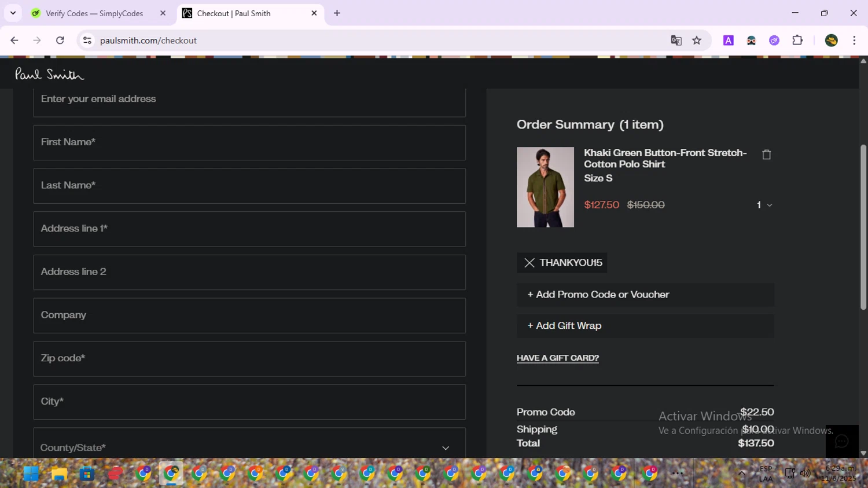Click the City field
The image size is (868, 488).
(x=249, y=402)
